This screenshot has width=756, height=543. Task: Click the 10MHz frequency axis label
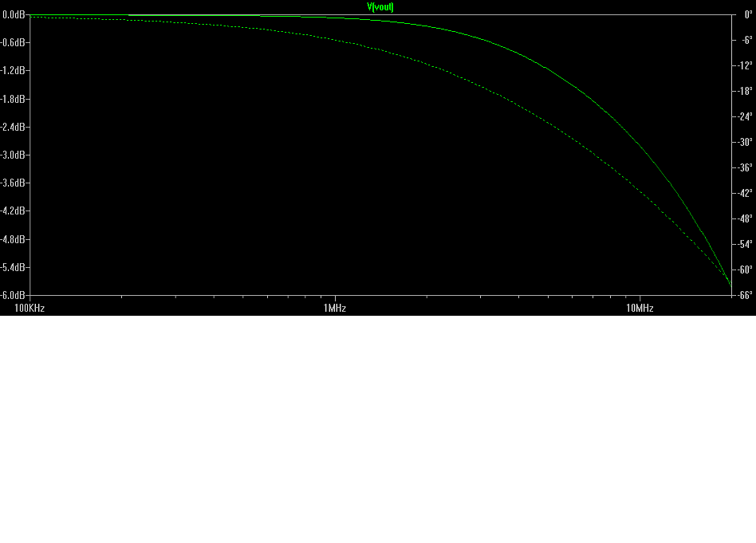pyautogui.click(x=640, y=308)
